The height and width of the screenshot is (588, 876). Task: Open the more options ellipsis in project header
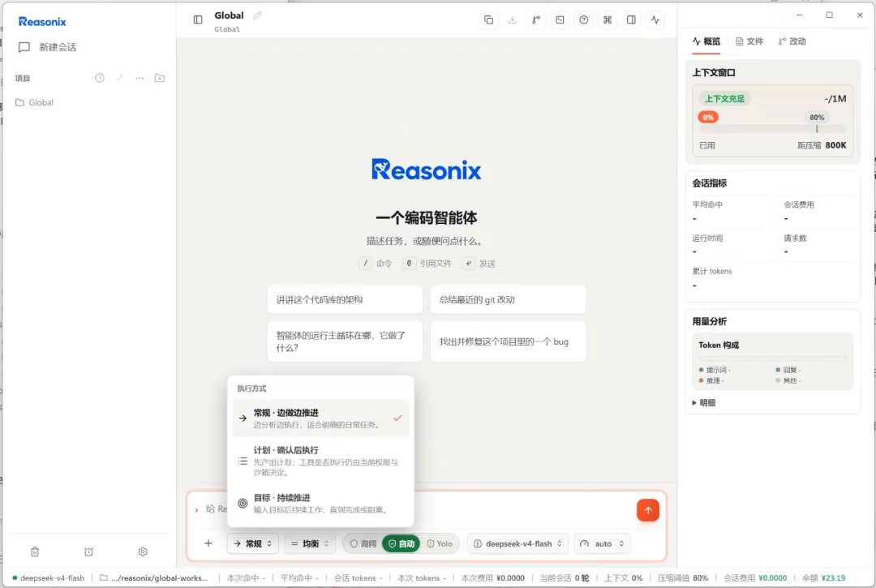click(x=140, y=78)
